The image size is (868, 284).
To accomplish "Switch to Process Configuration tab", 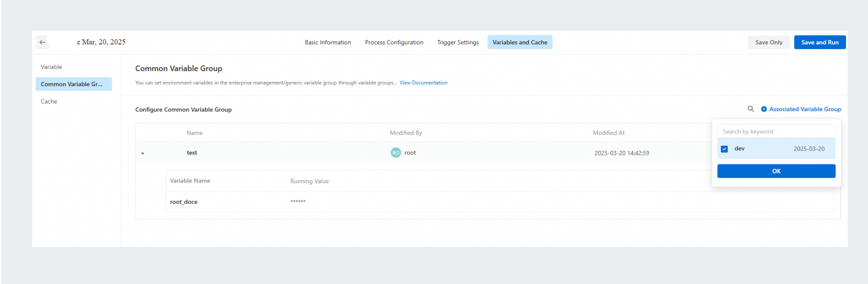I will pos(394,42).
